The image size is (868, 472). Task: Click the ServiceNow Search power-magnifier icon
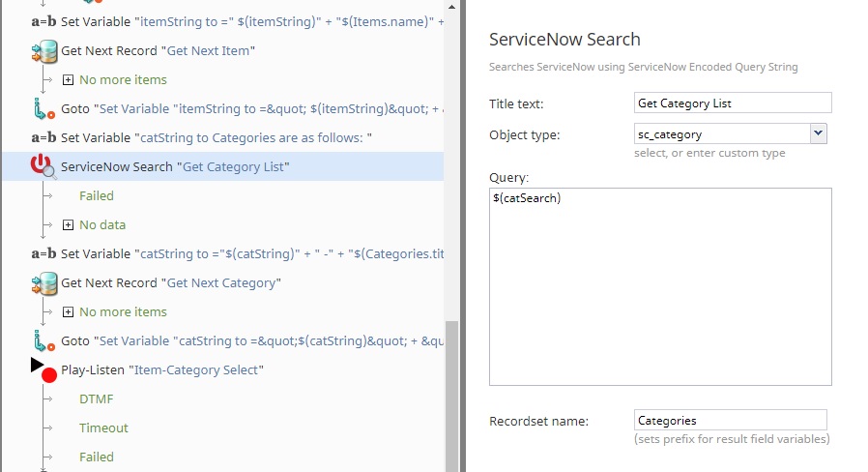click(43, 166)
